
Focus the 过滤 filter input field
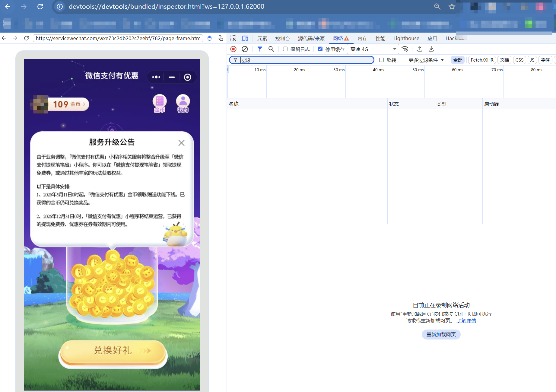click(x=302, y=60)
